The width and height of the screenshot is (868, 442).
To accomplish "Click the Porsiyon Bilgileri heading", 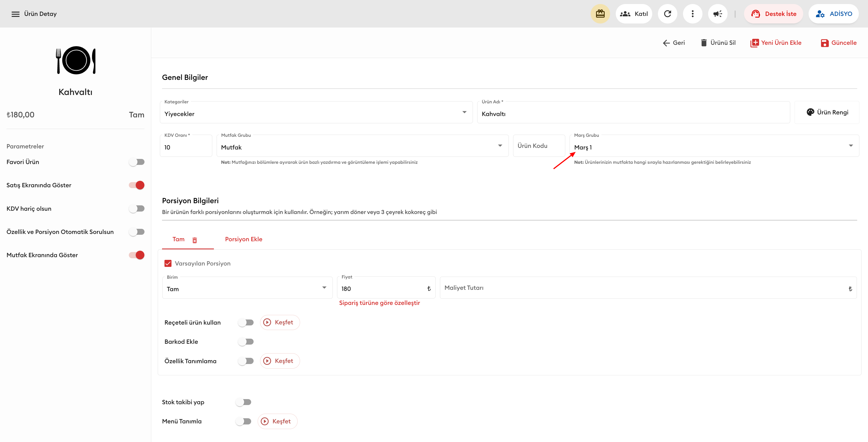I will tap(190, 201).
